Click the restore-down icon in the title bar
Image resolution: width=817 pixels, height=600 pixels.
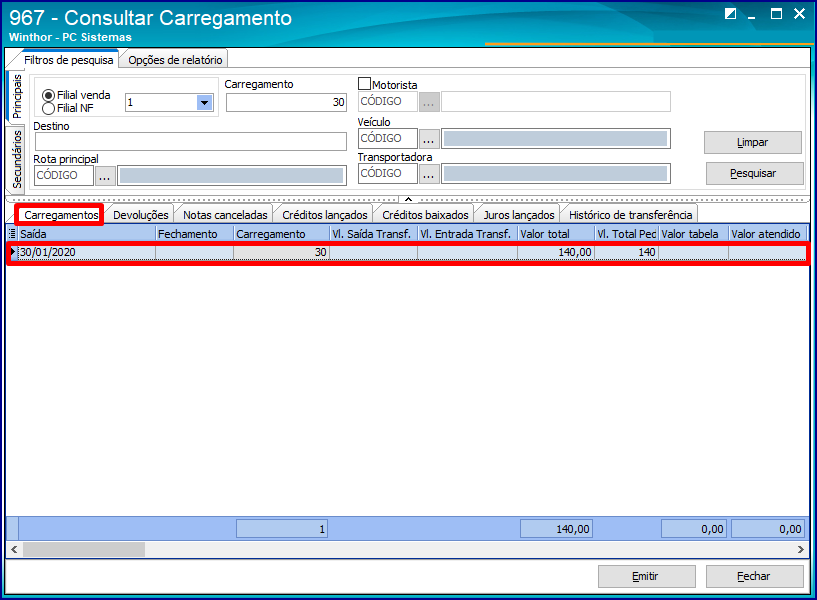(x=731, y=14)
